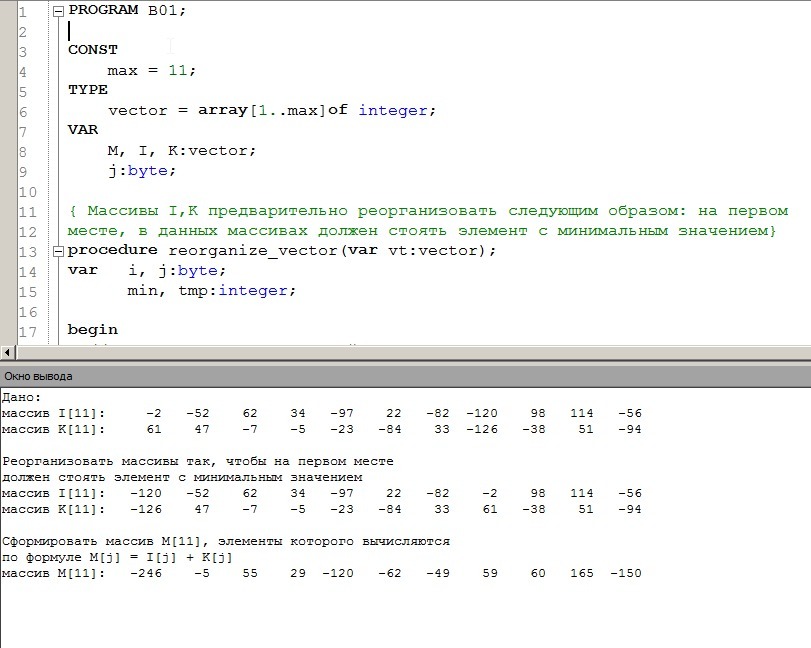Click the TYPE keyword in code
The image size is (811, 648).
pyautogui.click(x=87, y=90)
